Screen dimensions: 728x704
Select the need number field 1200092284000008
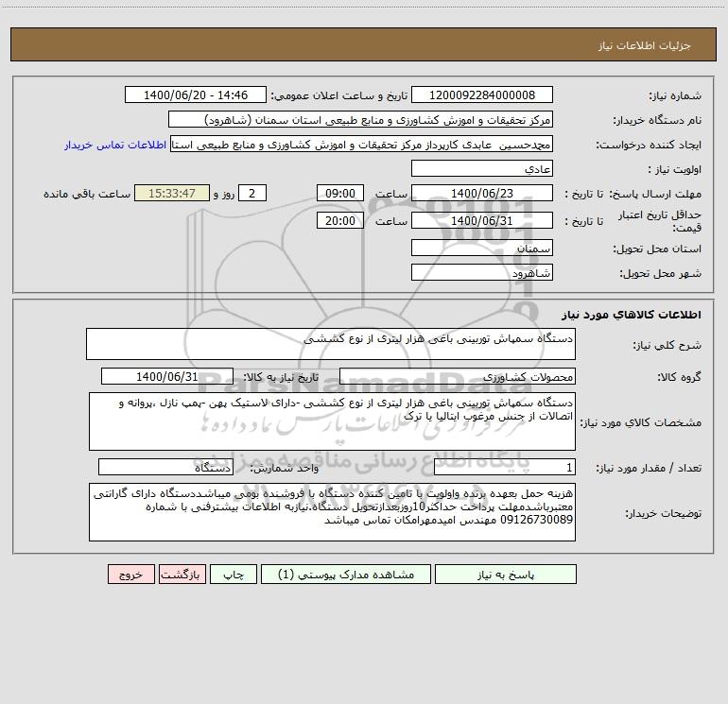(x=482, y=95)
